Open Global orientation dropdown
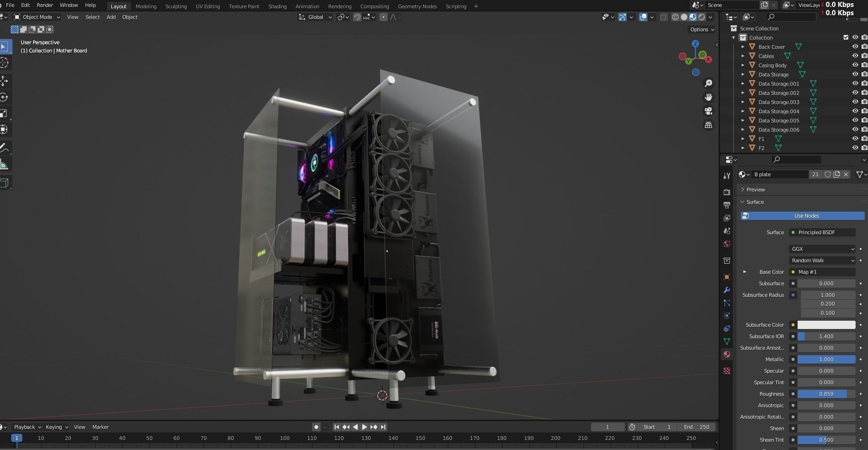868x450 pixels. 315,17
